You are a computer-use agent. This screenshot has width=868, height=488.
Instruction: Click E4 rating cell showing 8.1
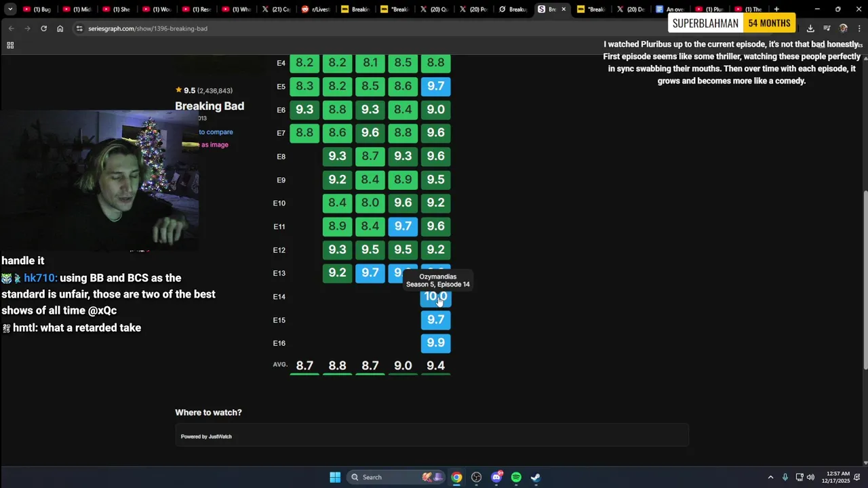pyautogui.click(x=370, y=62)
